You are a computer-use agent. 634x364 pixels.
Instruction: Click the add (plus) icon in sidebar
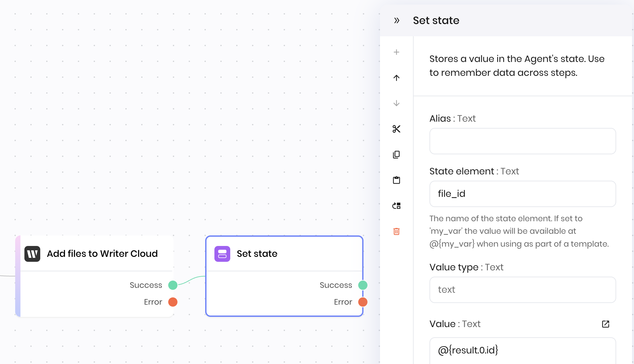point(396,52)
